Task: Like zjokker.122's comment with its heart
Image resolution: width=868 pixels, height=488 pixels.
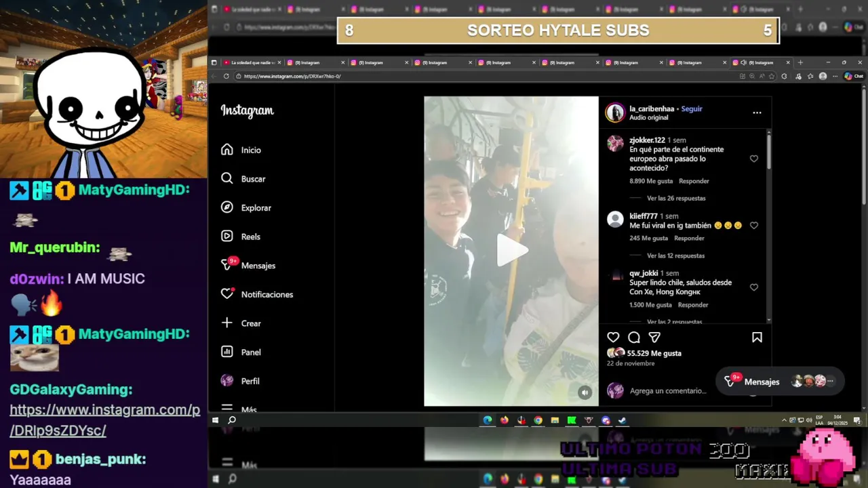Action: [754, 159]
